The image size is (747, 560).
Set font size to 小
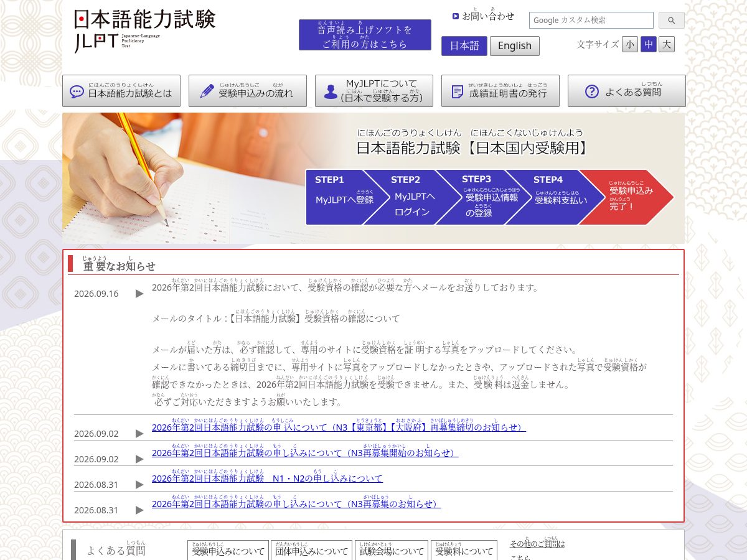pyautogui.click(x=630, y=44)
